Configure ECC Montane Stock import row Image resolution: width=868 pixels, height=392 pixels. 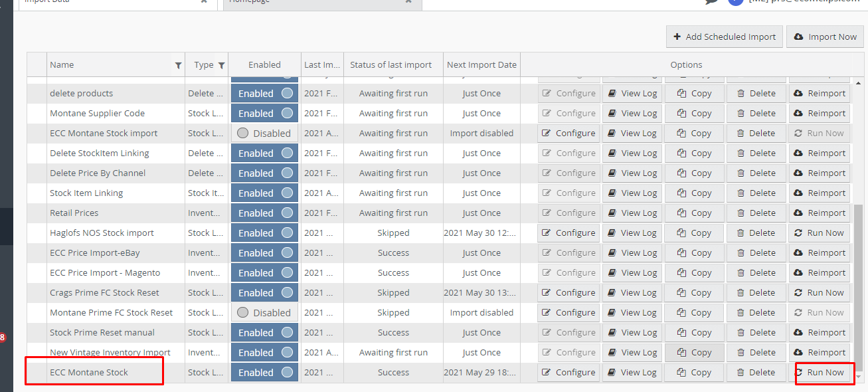pos(568,134)
